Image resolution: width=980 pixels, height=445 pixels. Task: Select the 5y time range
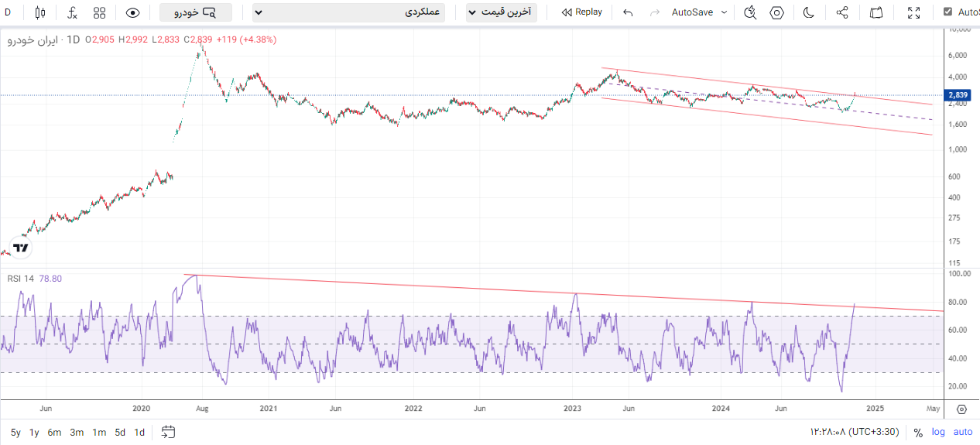click(x=15, y=433)
